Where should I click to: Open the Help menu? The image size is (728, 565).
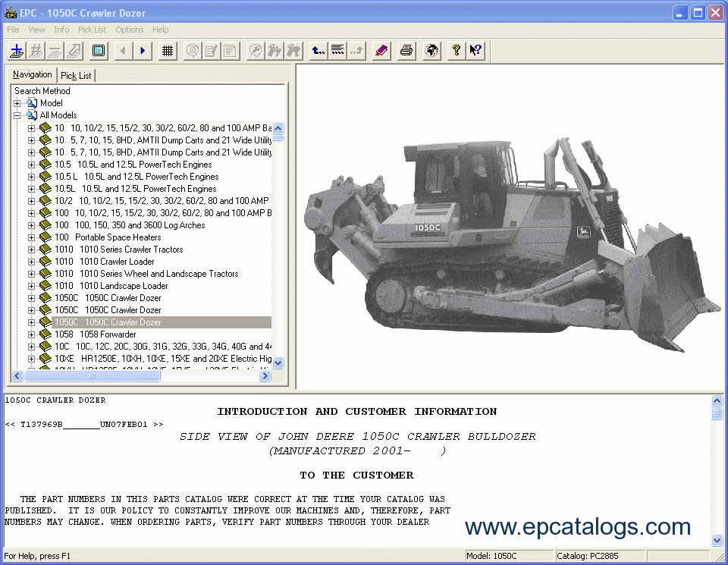point(161,30)
